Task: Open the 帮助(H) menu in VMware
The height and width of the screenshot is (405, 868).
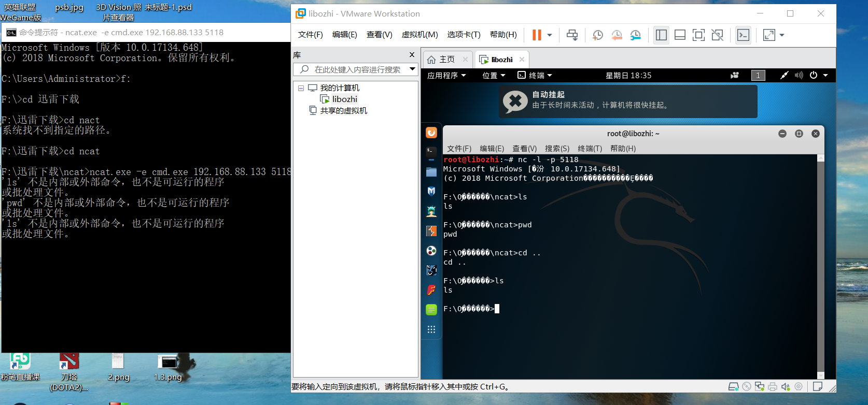Action: [503, 35]
